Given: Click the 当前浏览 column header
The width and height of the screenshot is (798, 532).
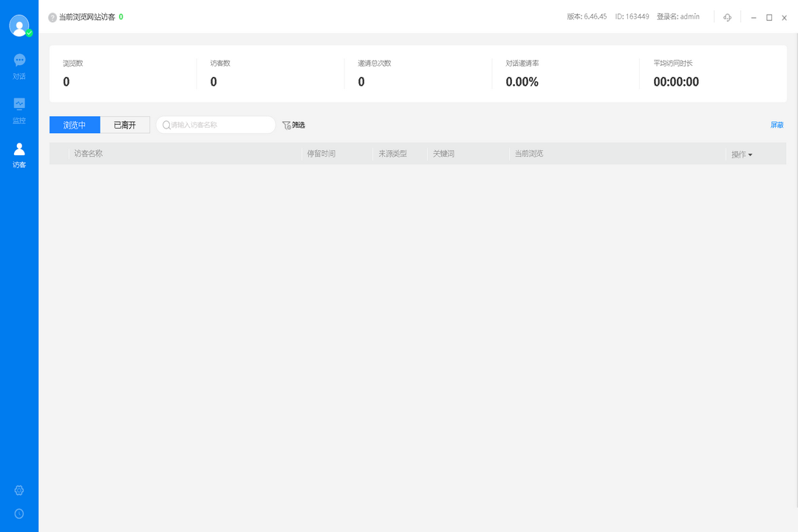Looking at the screenshot, I should tap(528, 154).
